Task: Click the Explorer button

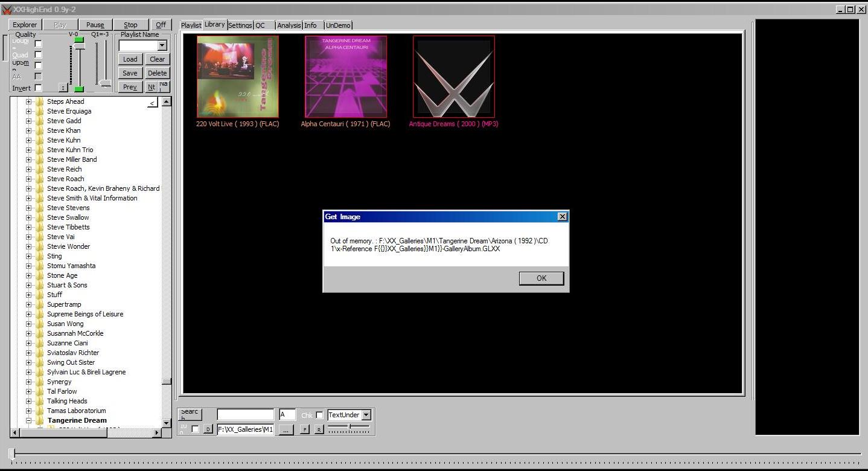Action: point(25,25)
